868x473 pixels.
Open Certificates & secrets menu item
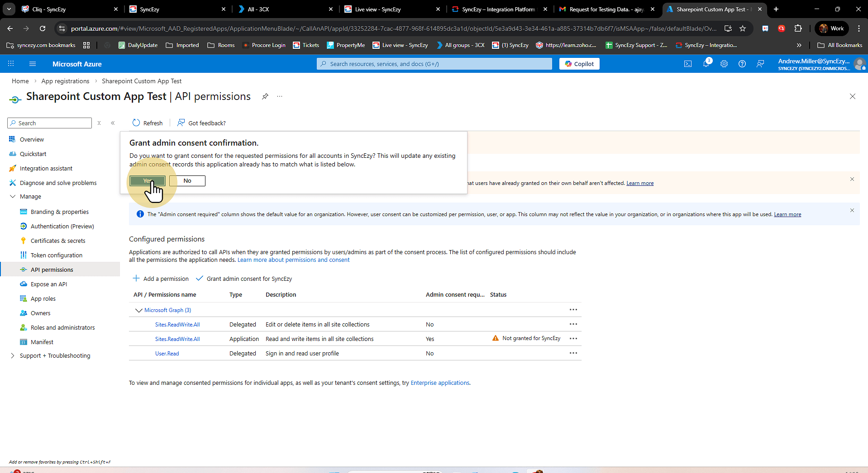tap(57, 241)
